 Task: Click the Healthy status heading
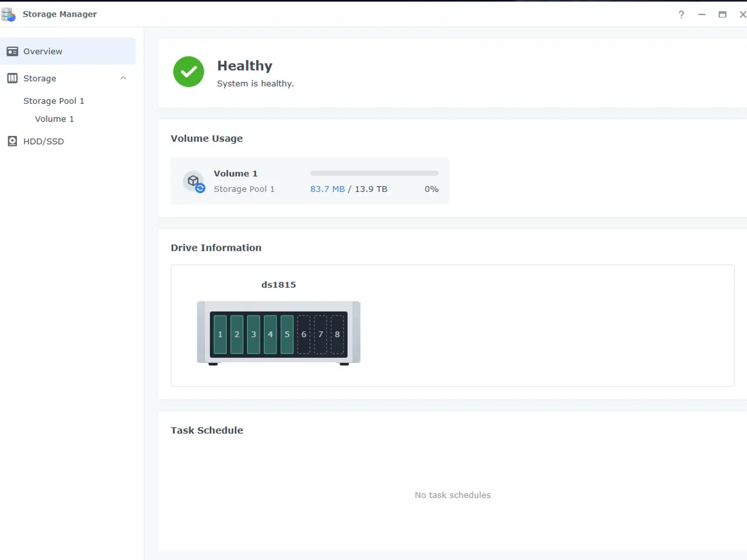[245, 66]
